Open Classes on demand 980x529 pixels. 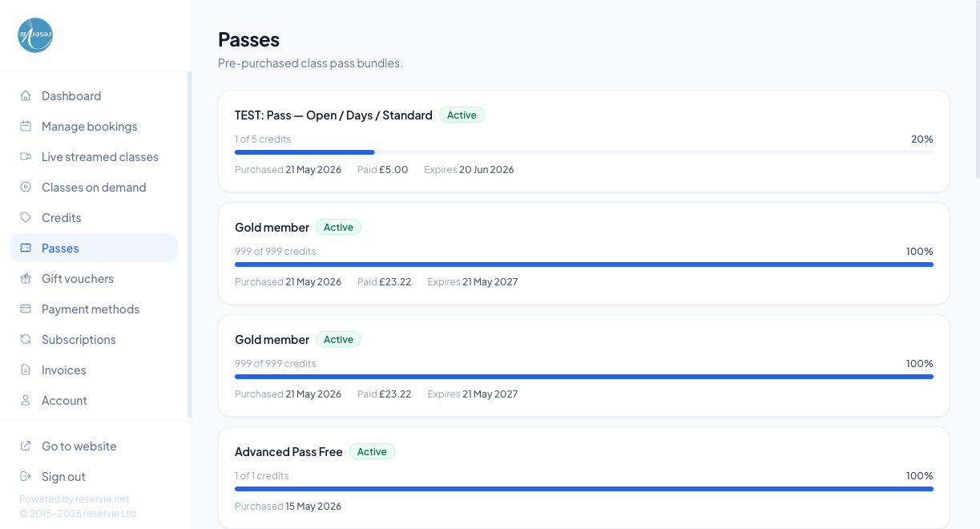point(94,187)
